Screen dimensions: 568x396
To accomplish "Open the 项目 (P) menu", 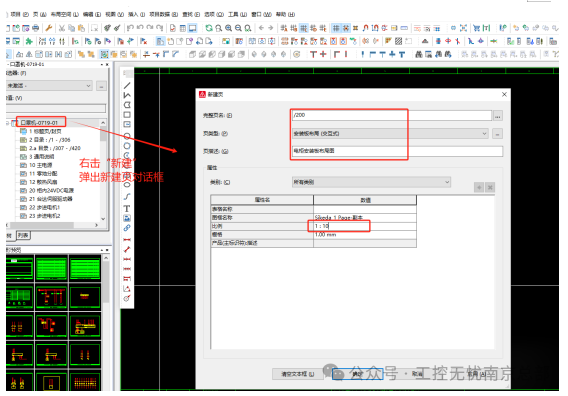I will click(20, 14).
